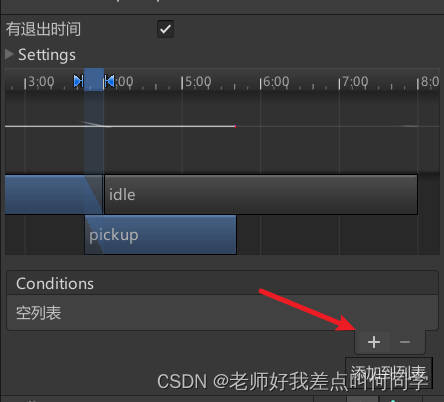
Task: Click the 5:00 mark on timeline ruler
Action: click(x=196, y=82)
